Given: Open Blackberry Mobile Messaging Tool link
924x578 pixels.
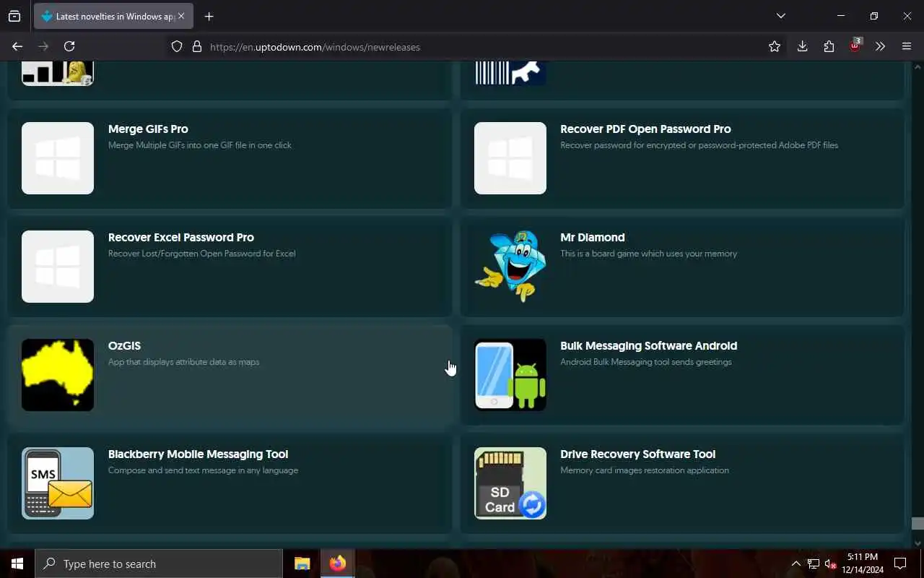Looking at the screenshot, I should click(x=198, y=454).
